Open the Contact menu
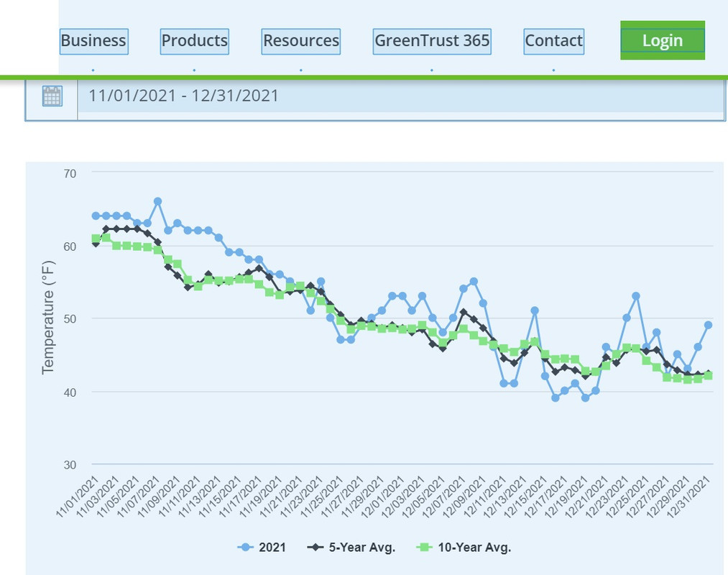The image size is (728, 575). click(x=553, y=42)
